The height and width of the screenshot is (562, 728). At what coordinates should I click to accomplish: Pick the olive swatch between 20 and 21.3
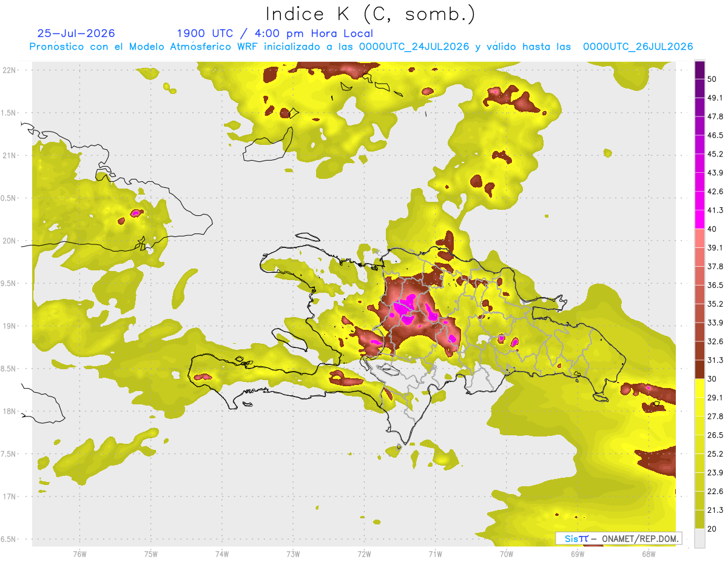(x=699, y=519)
